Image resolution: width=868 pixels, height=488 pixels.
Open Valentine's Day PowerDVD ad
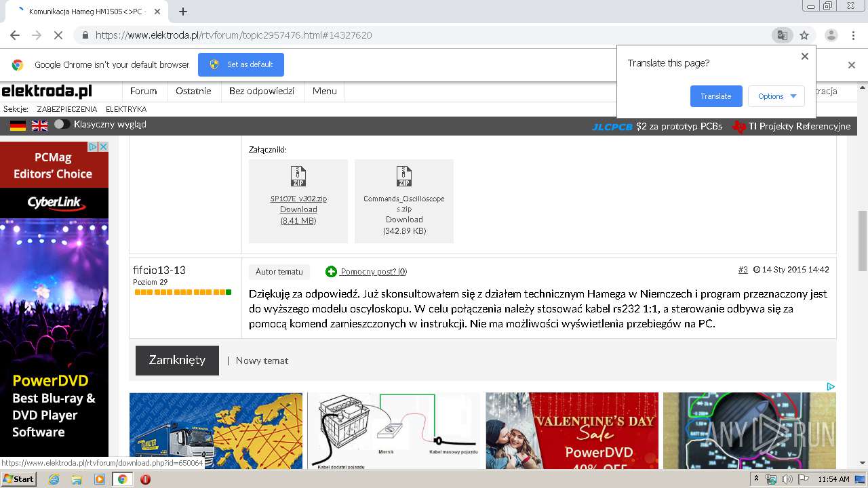click(x=572, y=430)
